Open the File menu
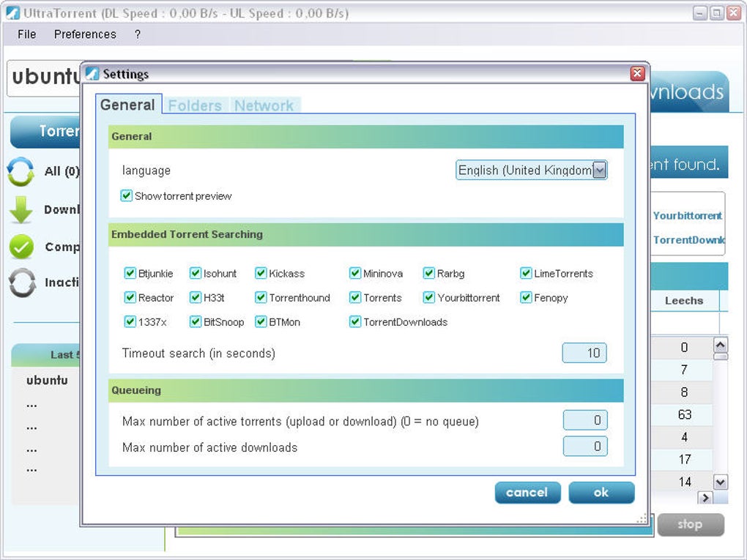Viewport: 747px width, 560px height. (x=26, y=34)
